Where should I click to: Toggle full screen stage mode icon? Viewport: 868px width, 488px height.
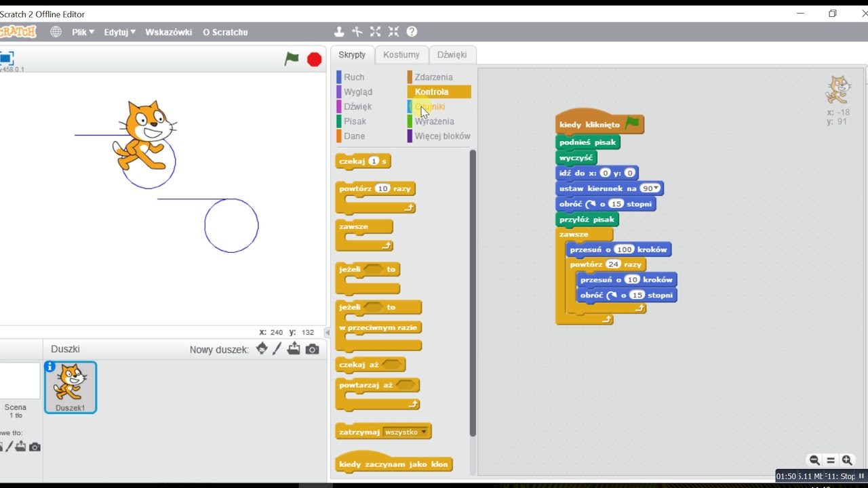pyautogui.click(x=7, y=58)
